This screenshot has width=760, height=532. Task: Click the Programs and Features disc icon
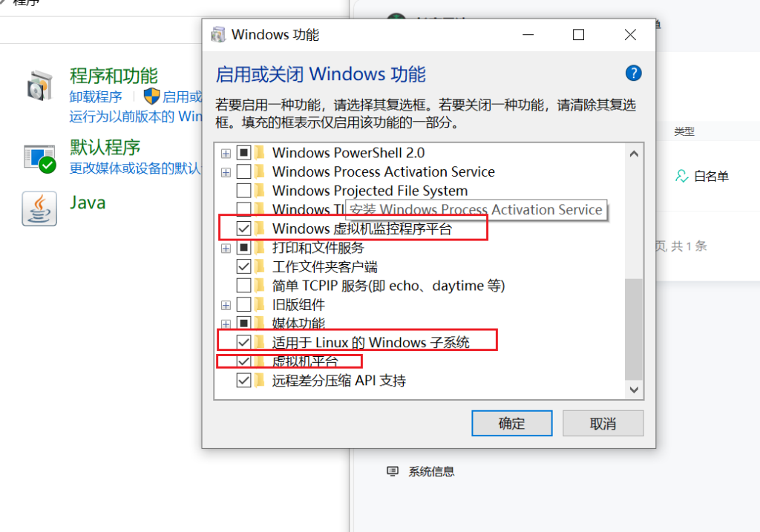[39, 86]
